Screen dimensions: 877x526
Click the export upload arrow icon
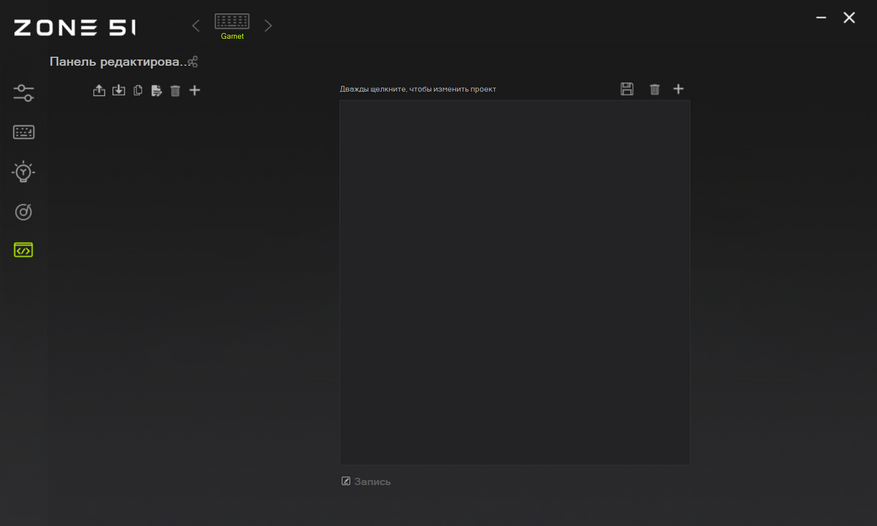click(x=99, y=90)
